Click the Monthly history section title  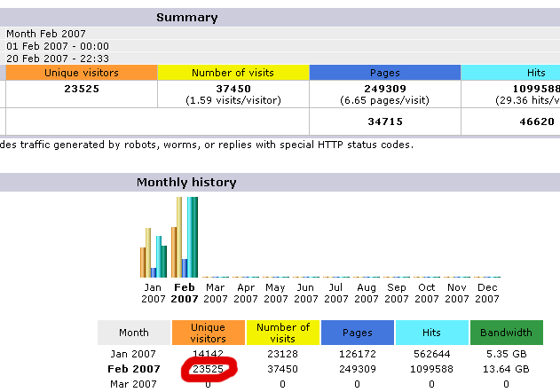pos(186,182)
